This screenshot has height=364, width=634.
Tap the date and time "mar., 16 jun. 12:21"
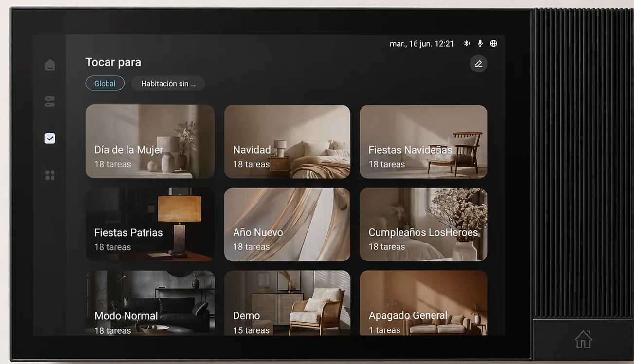421,44
